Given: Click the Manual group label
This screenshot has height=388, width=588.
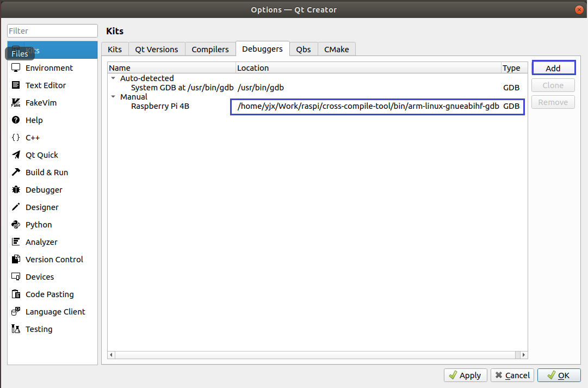Looking at the screenshot, I should (134, 96).
